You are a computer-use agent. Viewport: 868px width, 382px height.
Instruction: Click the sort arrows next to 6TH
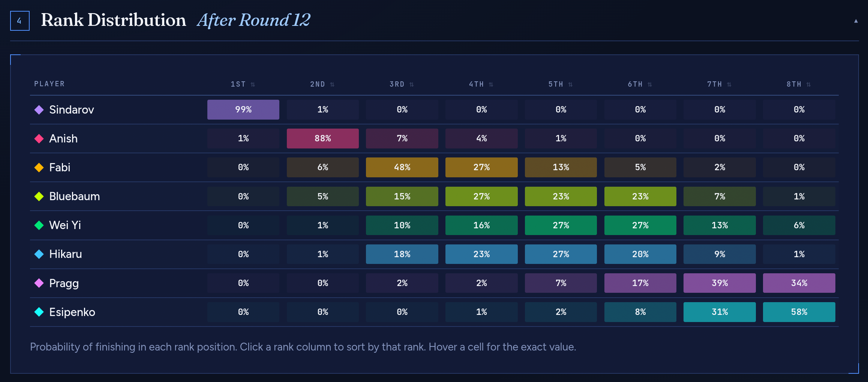pyautogui.click(x=650, y=84)
